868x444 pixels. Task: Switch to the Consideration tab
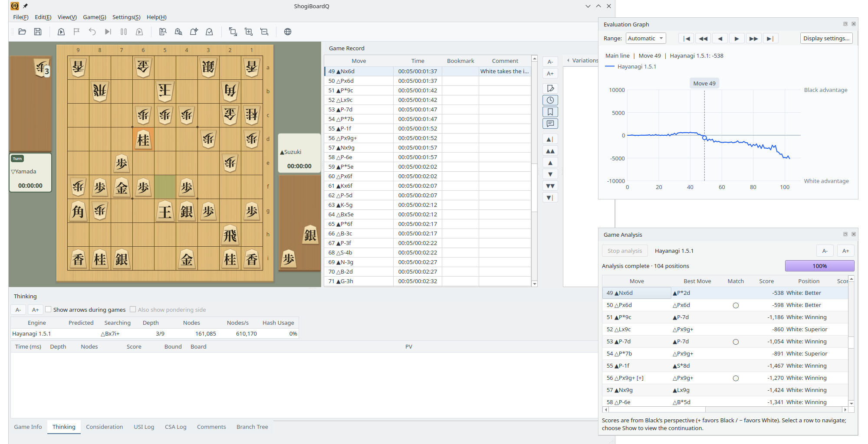105,427
